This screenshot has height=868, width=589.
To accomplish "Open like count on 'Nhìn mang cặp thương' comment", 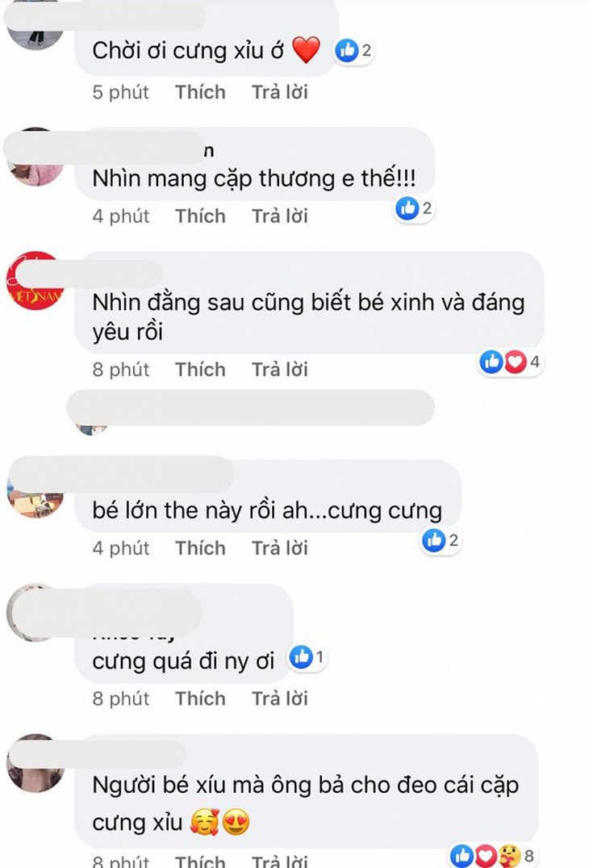I will click(414, 208).
